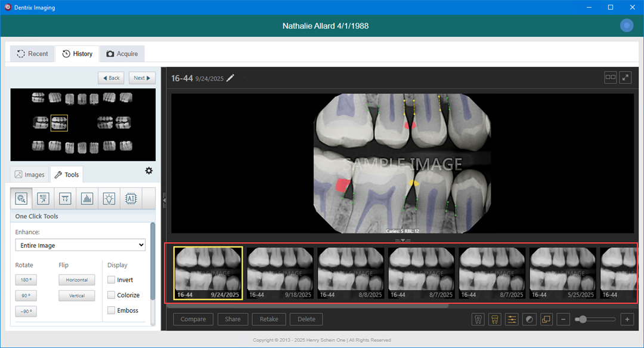Select the histogram tool icon
The width and height of the screenshot is (644, 348).
pyautogui.click(x=87, y=199)
